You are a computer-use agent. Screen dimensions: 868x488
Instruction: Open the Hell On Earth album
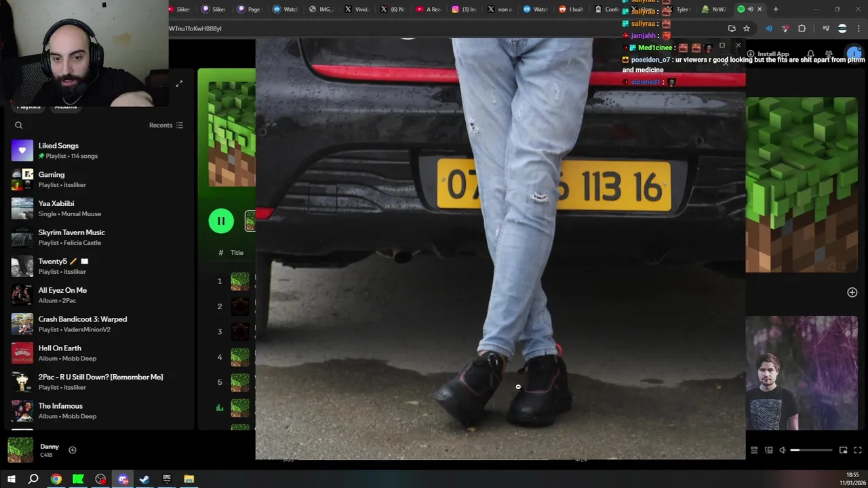(98, 353)
